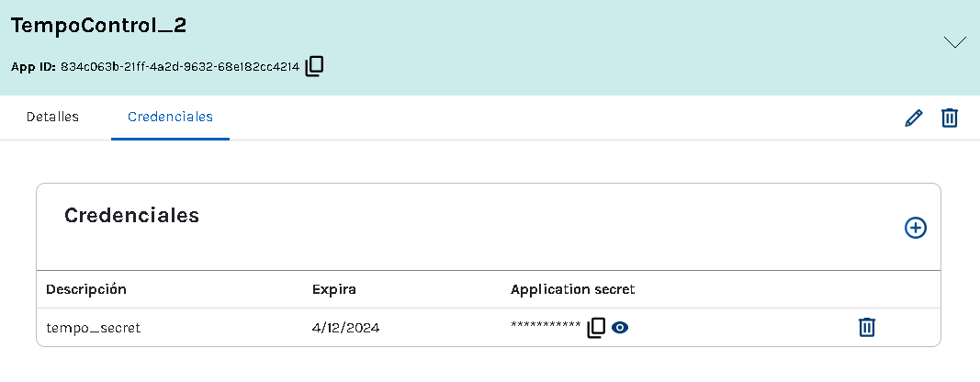Viewport: 980px width, 382px height.
Task: Click the masked secret asterisks
Action: 546,327
